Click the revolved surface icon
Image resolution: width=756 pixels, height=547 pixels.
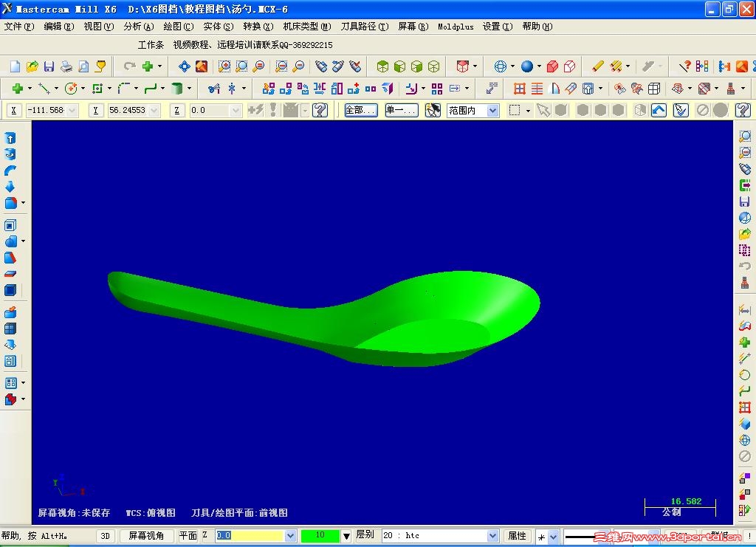(554, 88)
